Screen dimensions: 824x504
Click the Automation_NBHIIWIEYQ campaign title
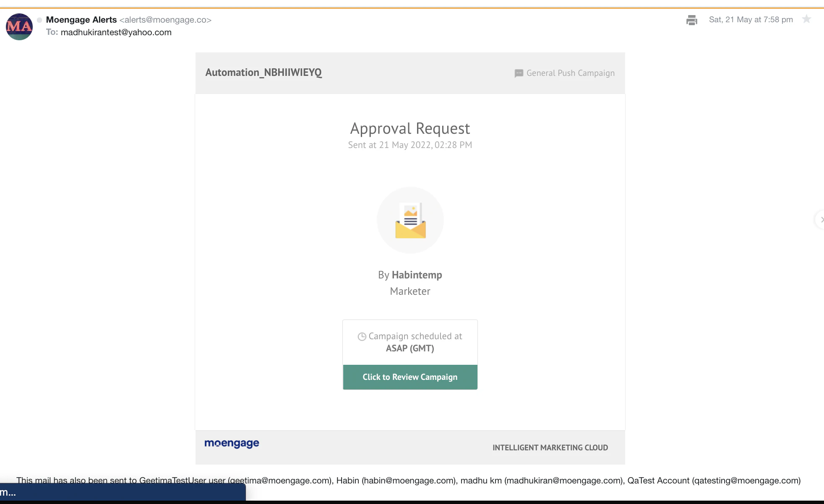click(264, 72)
